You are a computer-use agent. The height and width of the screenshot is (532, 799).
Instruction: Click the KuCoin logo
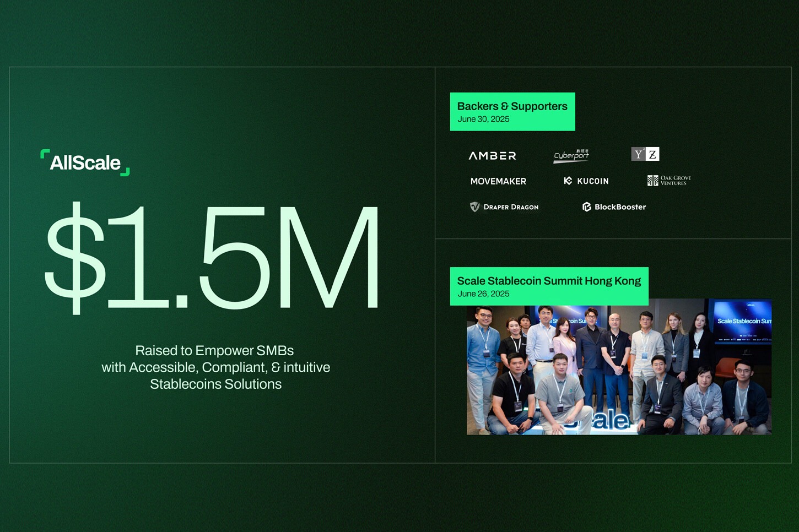pos(586,181)
